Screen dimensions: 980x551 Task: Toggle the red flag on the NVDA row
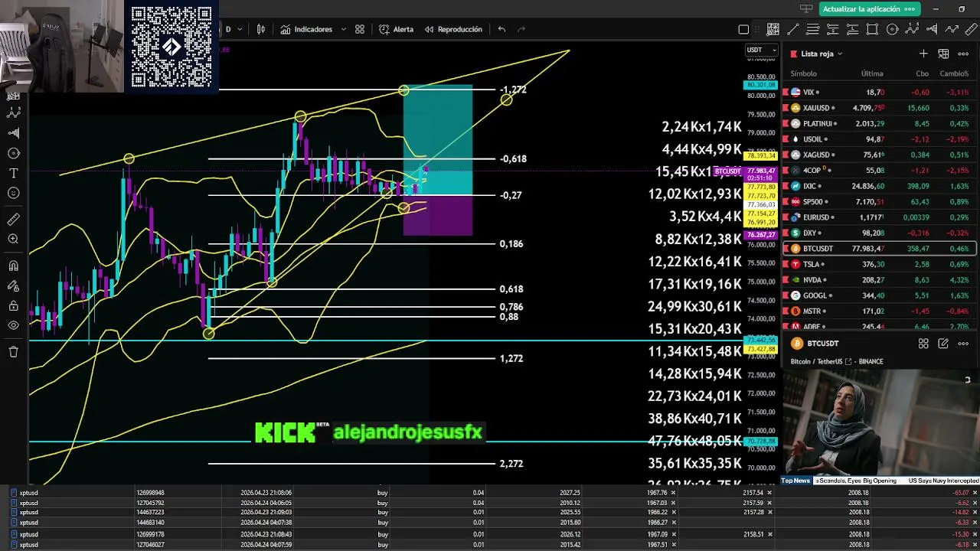[786, 280]
